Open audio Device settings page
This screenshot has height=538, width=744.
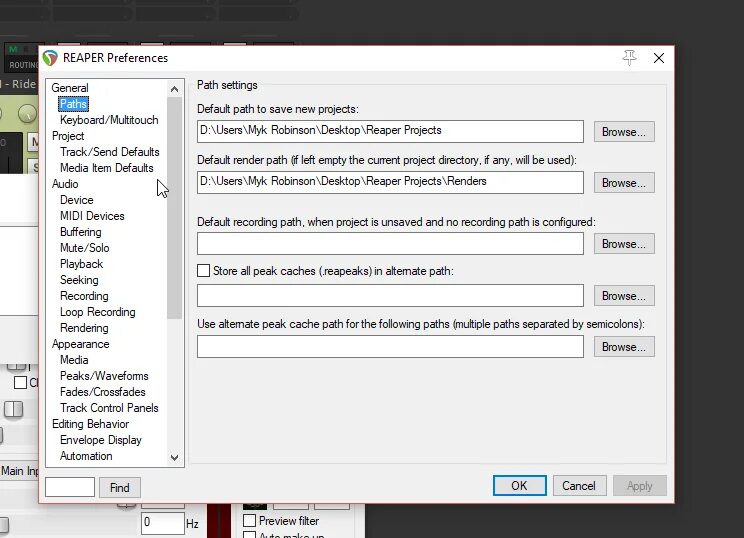77,200
